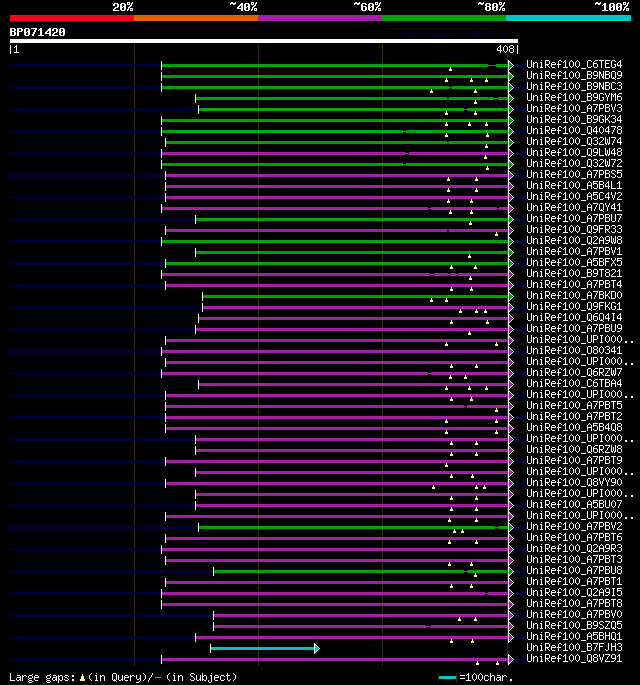This screenshot has width=640, height=685.
Task: Select the UniRef100_A7PBV0 label
Action: (x=574, y=614)
